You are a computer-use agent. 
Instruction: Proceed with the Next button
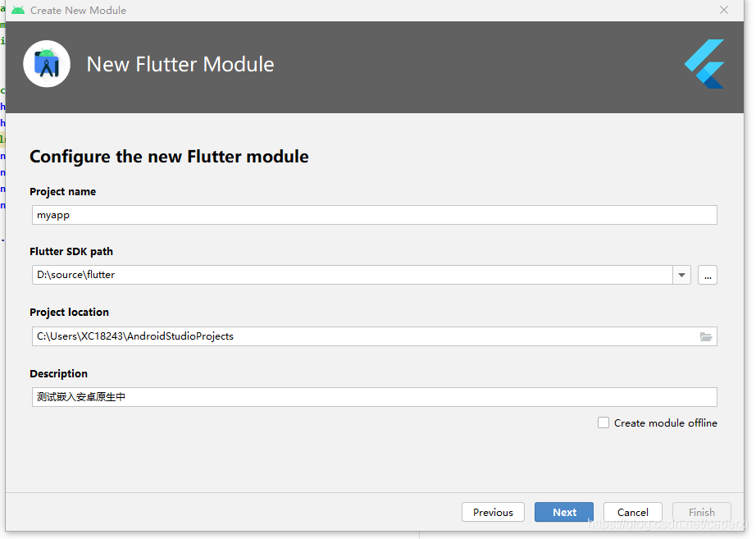(x=564, y=512)
